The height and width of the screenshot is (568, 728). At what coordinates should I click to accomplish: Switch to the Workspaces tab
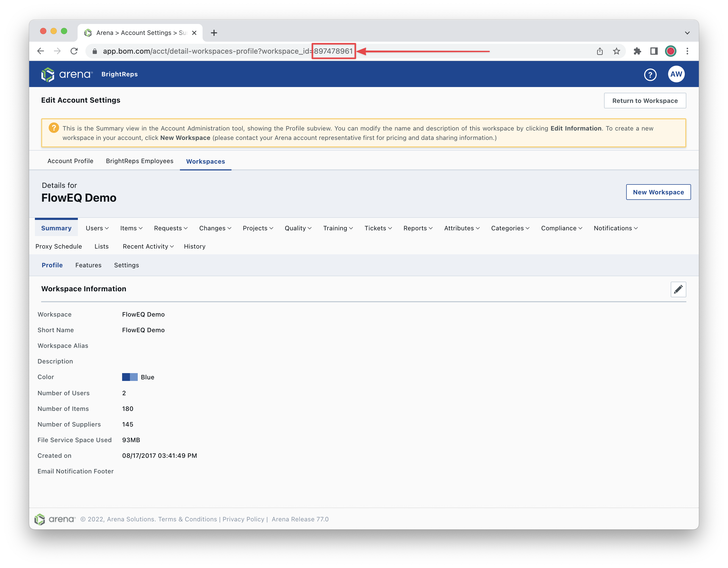coord(205,162)
